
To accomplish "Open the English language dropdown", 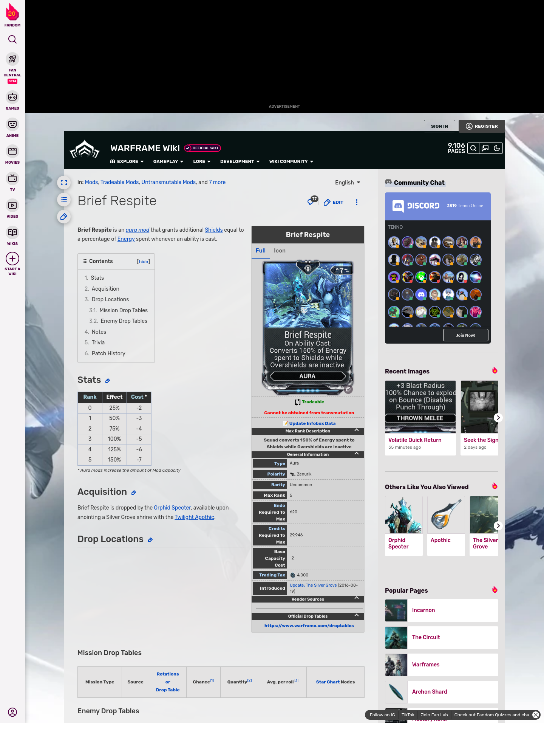I will (348, 183).
